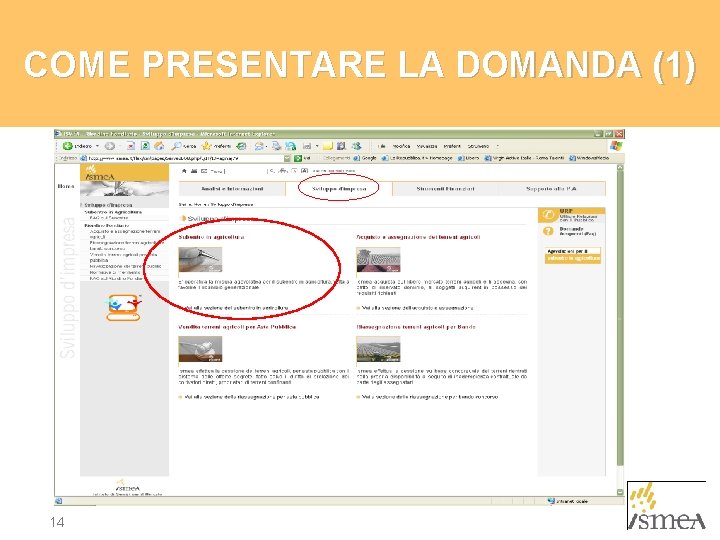Screen dimensions: 720x540
Task: Click the URP Ufficio Relazioni con il Pubblico icon
Action: point(548,215)
